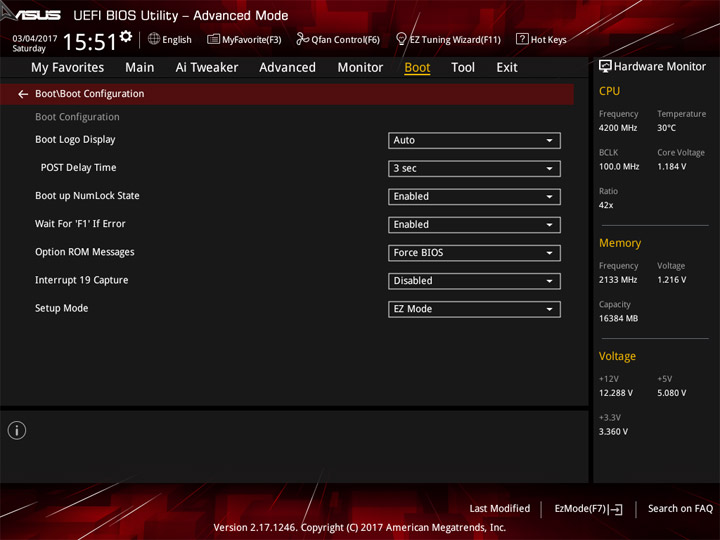
Task: Select the Interrupt 19 Capture label
Action: [x=82, y=280]
